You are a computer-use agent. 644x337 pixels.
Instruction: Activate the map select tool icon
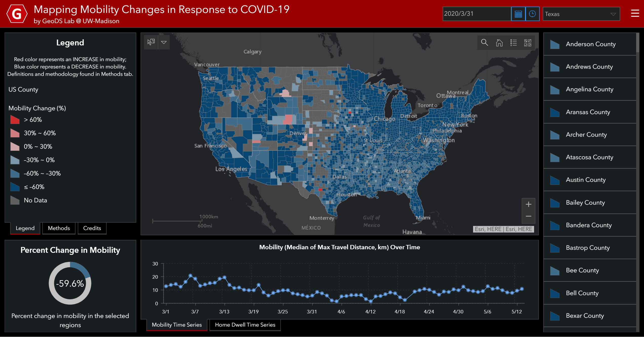tap(151, 42)
